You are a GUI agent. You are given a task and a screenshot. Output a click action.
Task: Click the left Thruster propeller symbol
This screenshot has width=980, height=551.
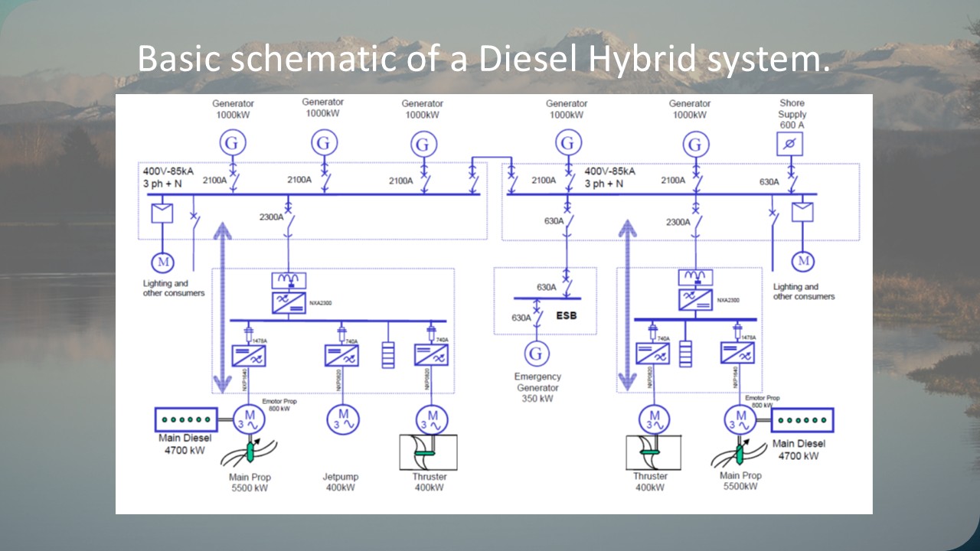click(428, 452)
